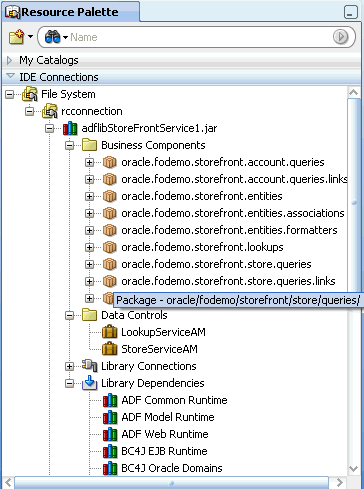Click the entities.formatters package icon

[109, 230]
